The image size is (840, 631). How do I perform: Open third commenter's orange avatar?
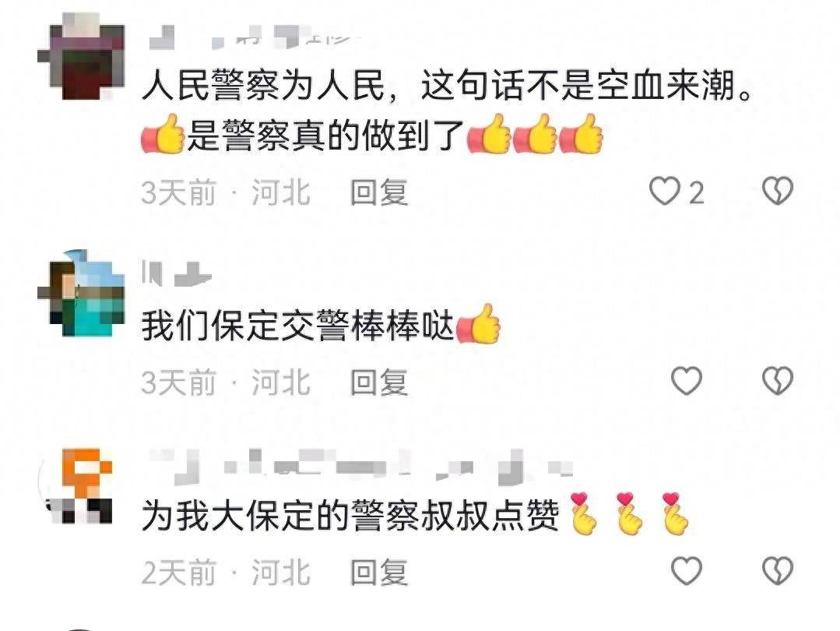pos(78,485)
